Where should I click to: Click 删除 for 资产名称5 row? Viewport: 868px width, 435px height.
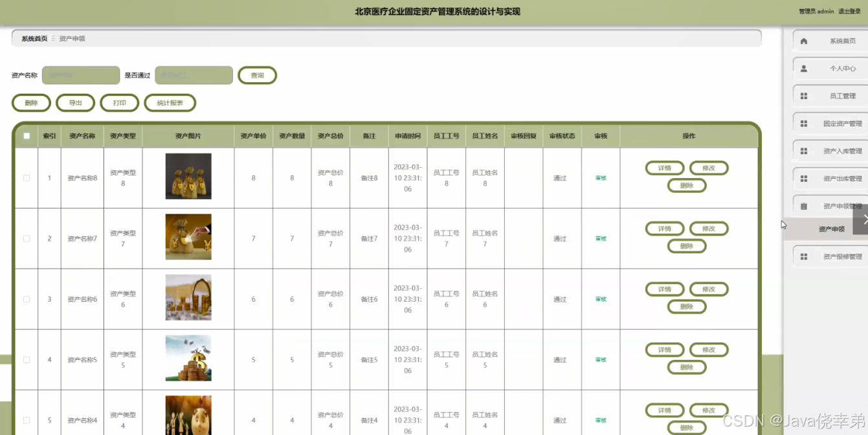pyautogui.click(x=687, y=367)
